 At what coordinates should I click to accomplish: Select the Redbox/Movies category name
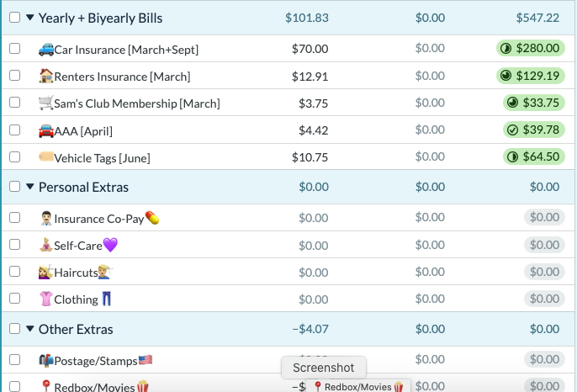[x=94, y=387]
